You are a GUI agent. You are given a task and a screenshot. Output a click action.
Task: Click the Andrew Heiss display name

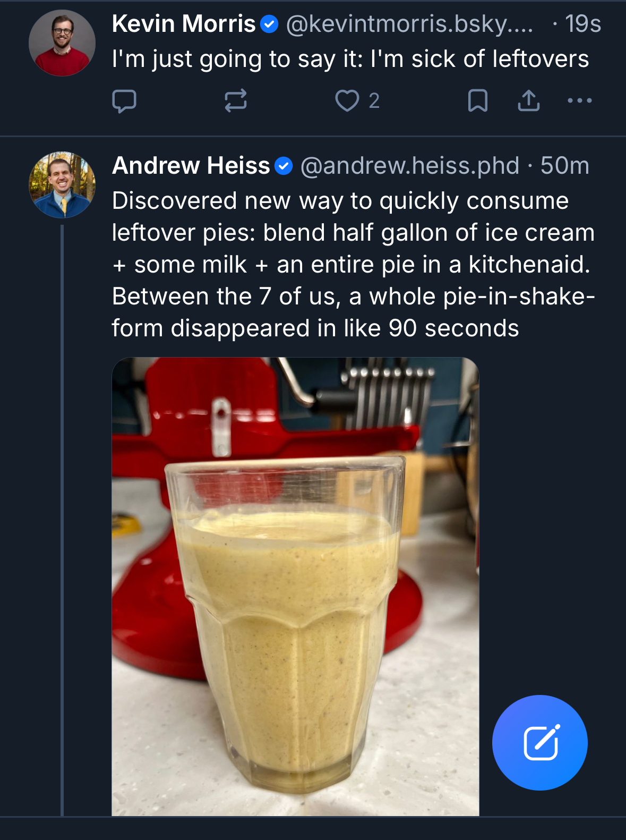pos(191,166)
